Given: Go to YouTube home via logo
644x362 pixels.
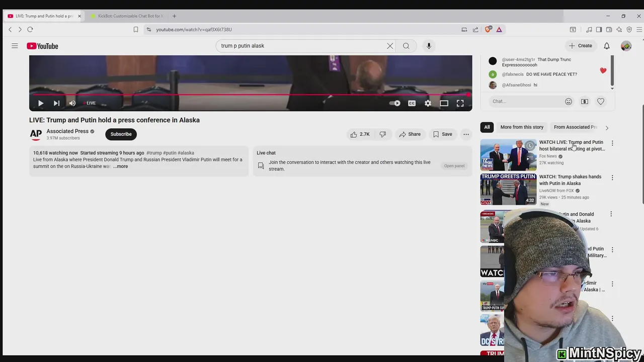Looking at the screenshot, I should (43, 46).
